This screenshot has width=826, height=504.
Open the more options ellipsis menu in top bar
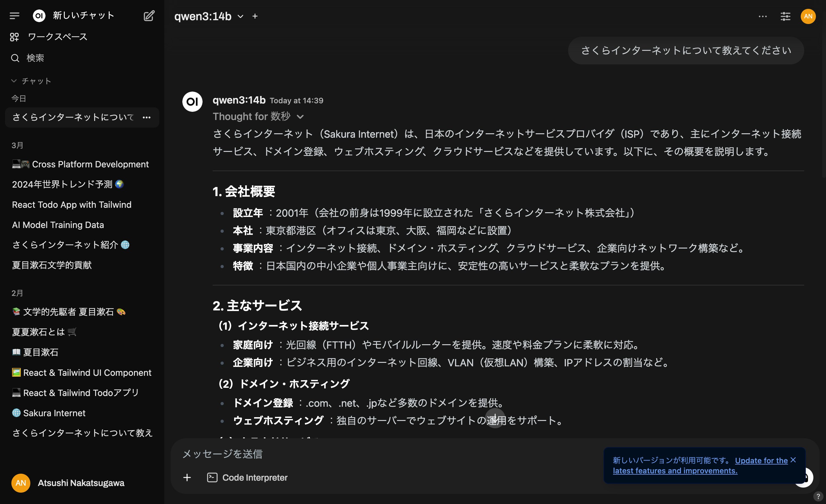pos(762,16)
